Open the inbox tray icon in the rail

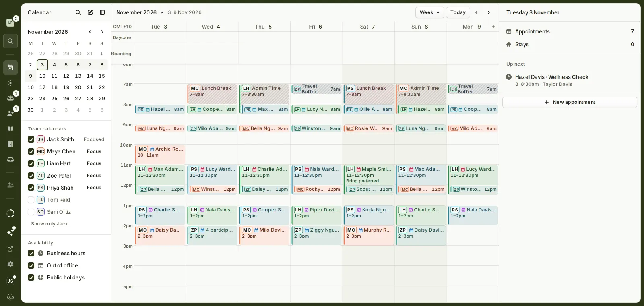click(x=10, y=159)
